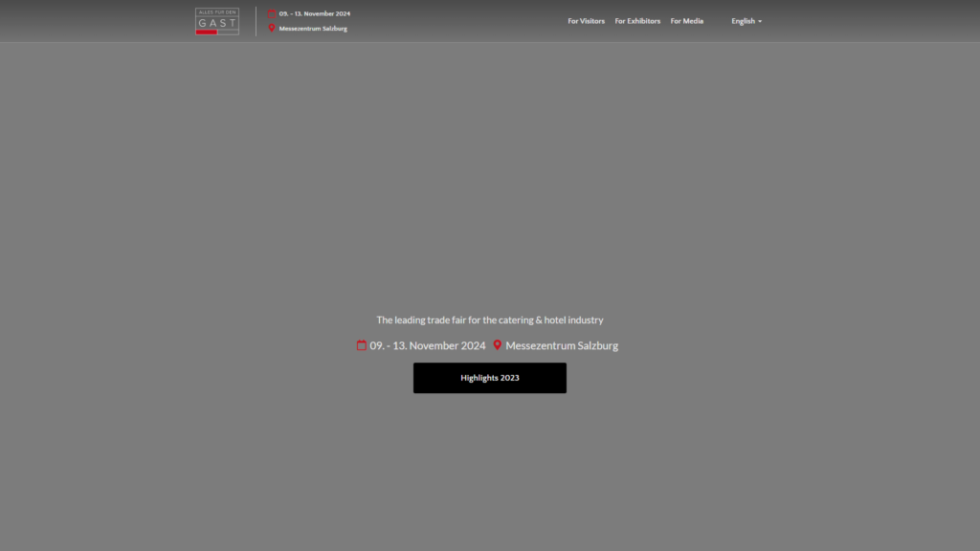The width and height of the screenshot is (980, 551).
Task: Click the Highlights 2023 button
Action: pyautogui.click(x=490, y=378)
